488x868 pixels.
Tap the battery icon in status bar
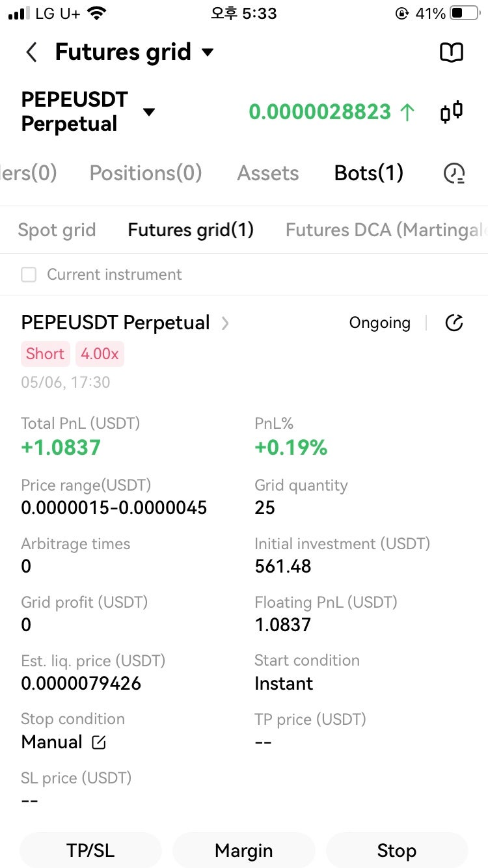[466, 13]
